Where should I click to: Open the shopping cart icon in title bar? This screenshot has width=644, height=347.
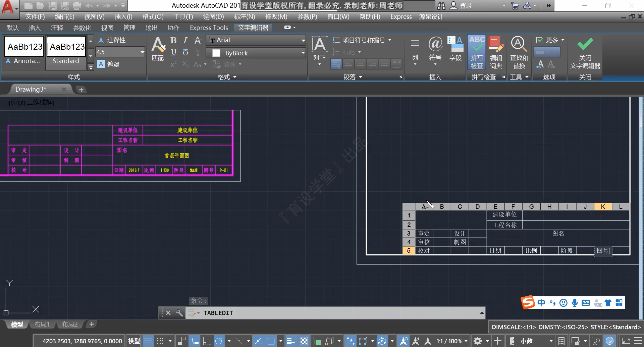pos(515,6)
